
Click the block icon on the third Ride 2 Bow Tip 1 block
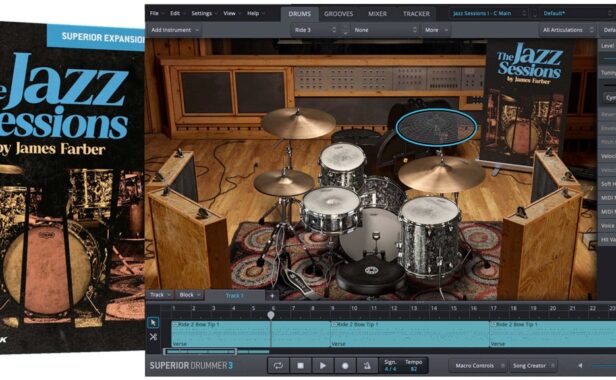[493, 325]
